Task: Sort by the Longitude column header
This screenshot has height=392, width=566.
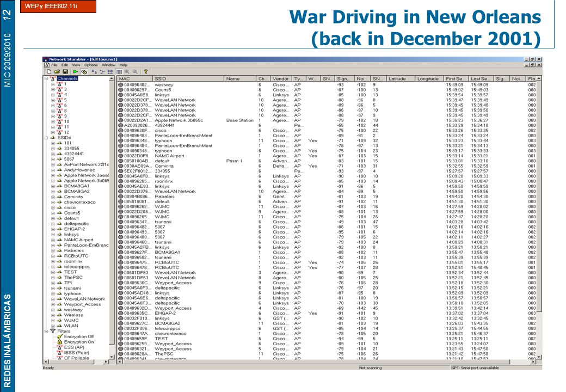Action: 429,78
